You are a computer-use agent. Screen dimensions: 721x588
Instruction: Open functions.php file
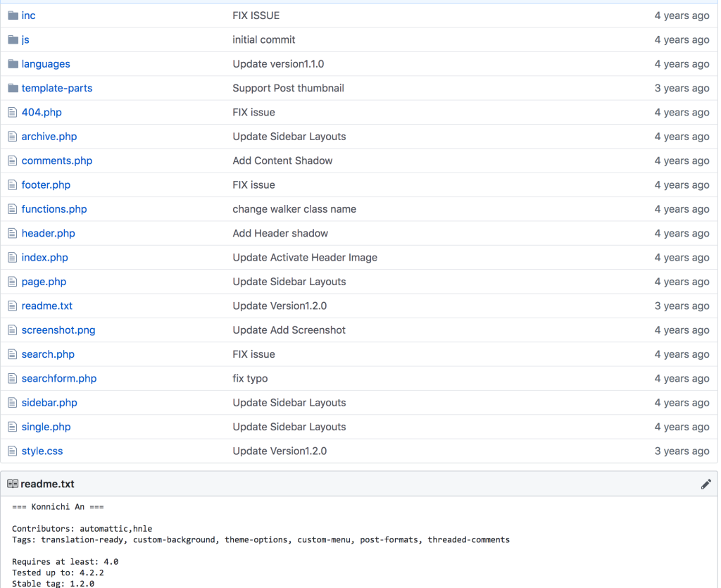(54, 209)
